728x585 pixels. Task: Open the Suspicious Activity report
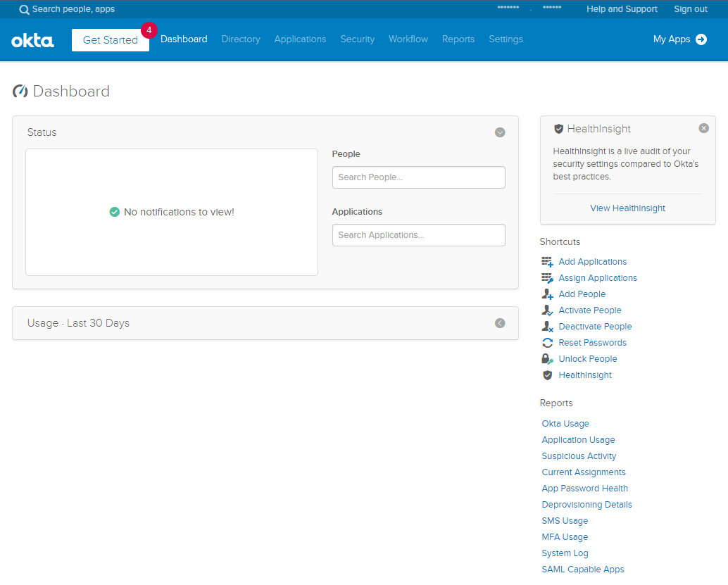coord(579,456)
